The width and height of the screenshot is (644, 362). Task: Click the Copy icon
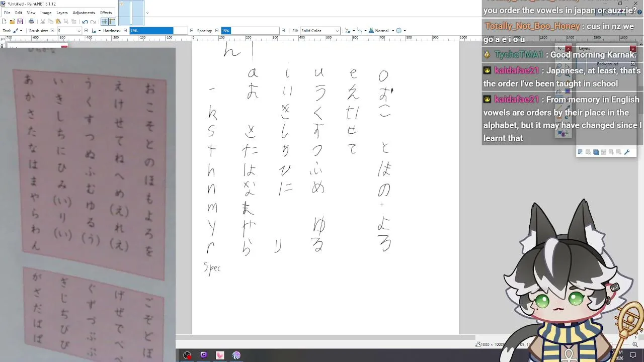coord(51,22)
